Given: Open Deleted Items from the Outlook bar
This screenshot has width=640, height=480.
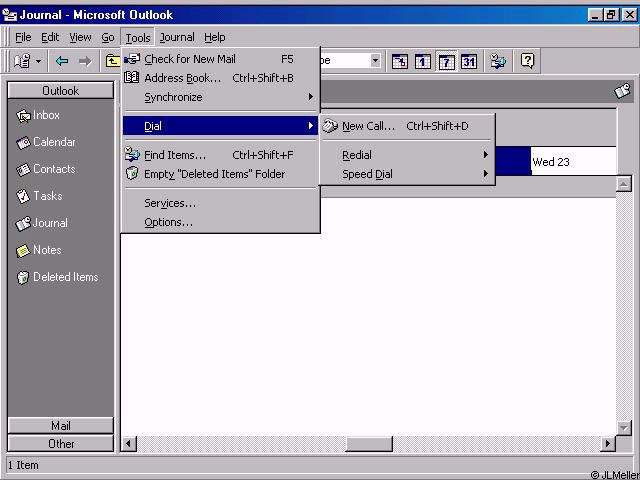Looking at the screenshot, I should click(x=58, y=277).
